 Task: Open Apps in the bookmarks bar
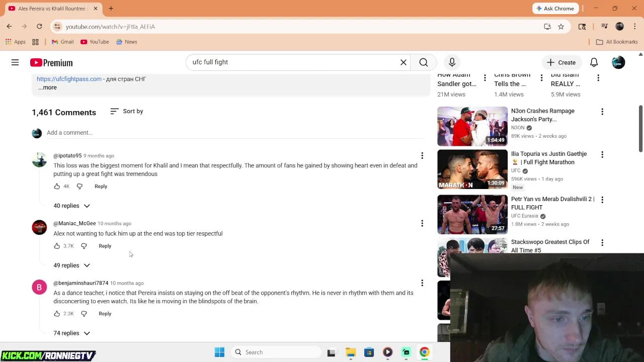(16, 42)
